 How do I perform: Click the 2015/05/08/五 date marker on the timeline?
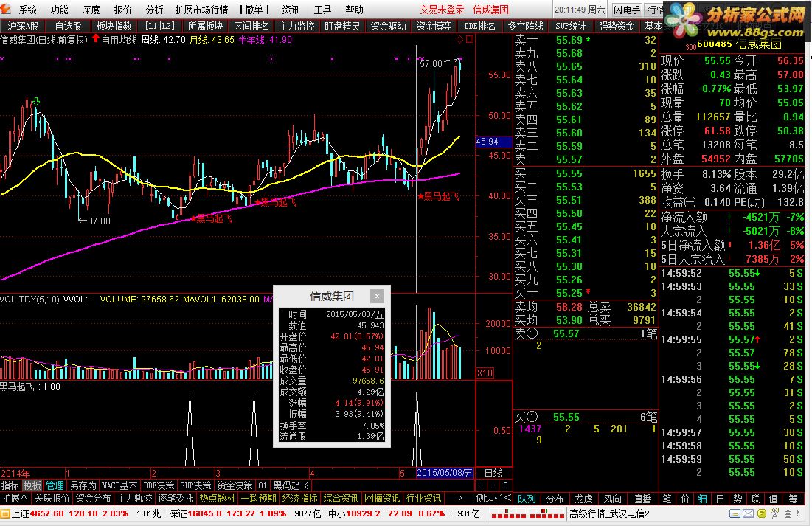445,473
